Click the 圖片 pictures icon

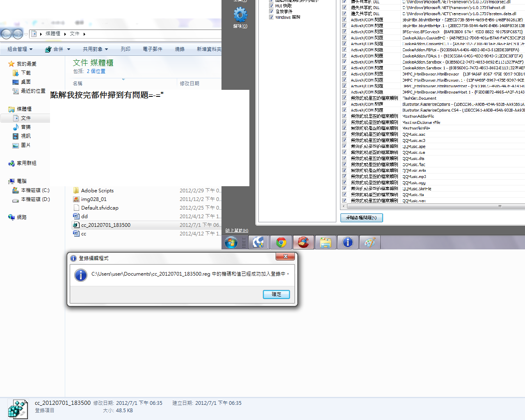[x=16, y=145]
